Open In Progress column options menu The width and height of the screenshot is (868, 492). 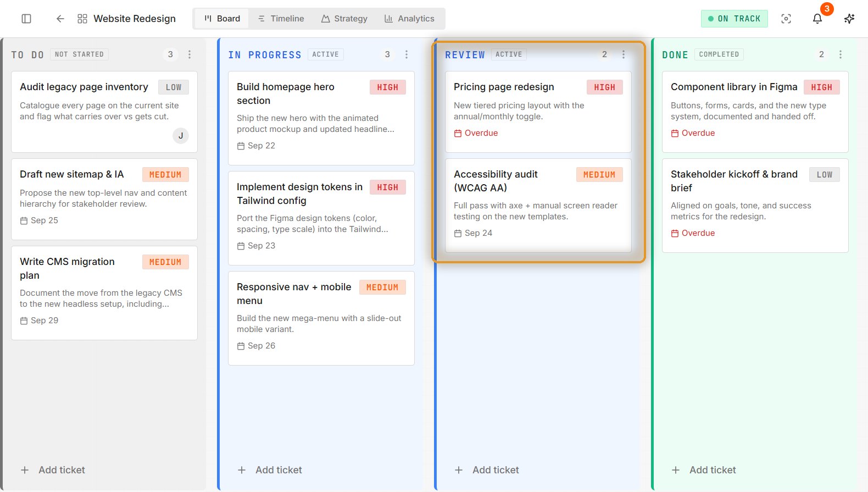click(x=407, y=54)
